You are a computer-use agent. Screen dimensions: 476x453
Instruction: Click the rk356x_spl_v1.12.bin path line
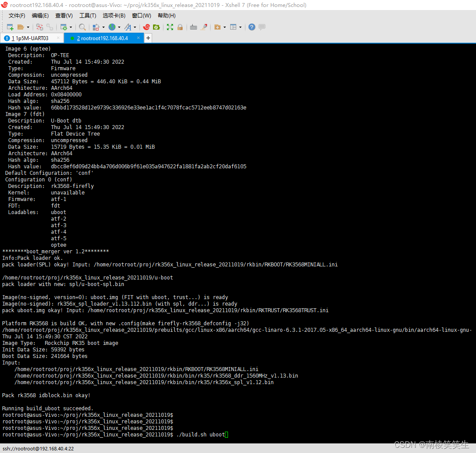144,382
